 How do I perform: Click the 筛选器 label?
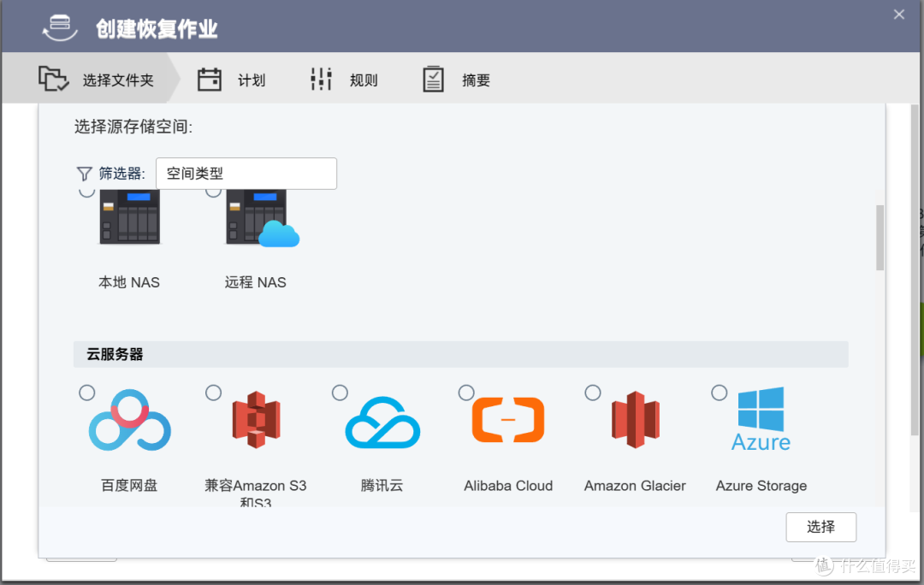pos(121,174)
